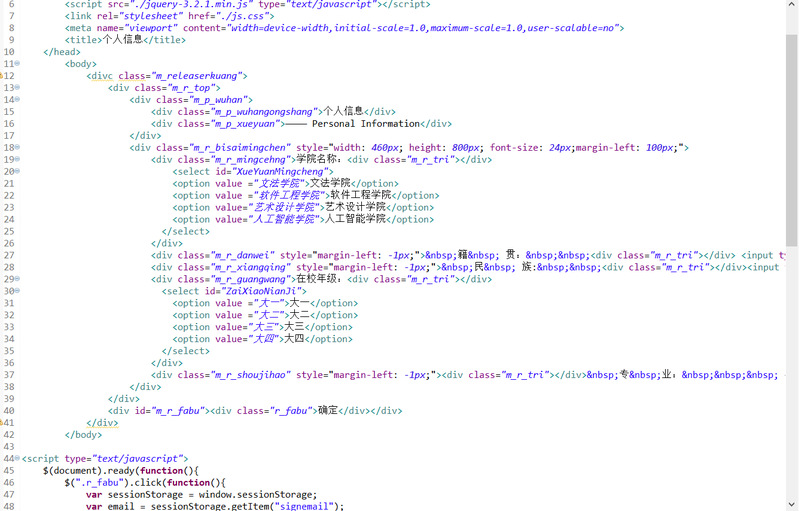Viewport: 799px width, 511px height.
Task: Click the vertical scrollbar thumb
Action: tap(791, 140)
